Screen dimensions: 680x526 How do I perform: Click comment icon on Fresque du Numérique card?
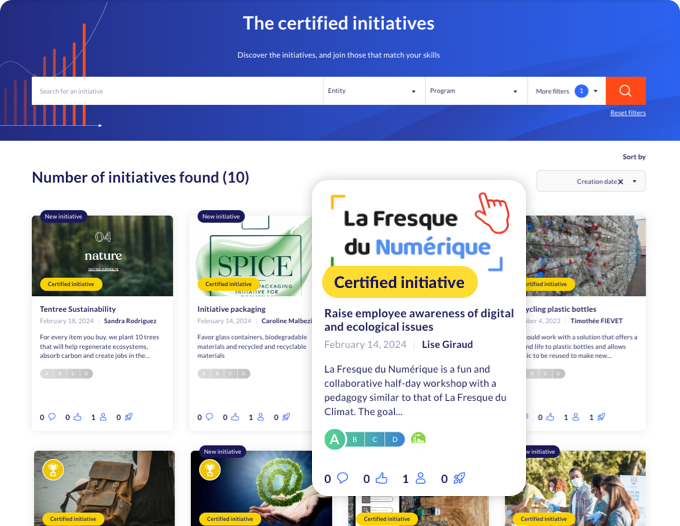(343, 478)
